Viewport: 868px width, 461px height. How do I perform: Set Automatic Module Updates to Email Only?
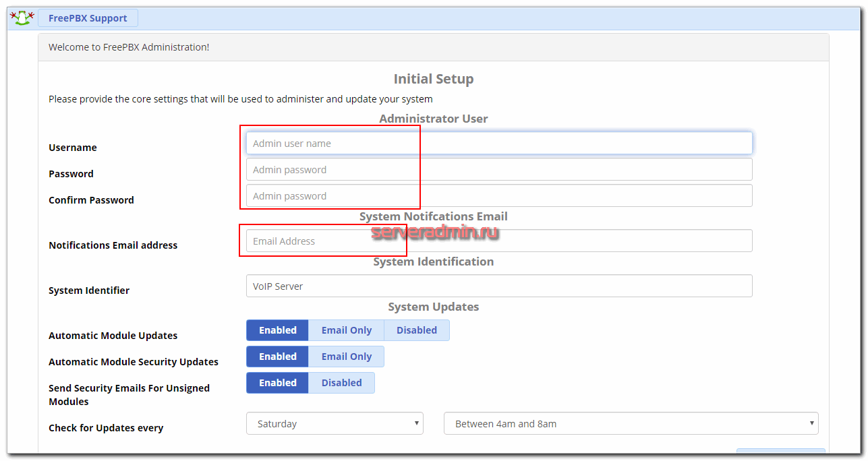pos(346,330)
